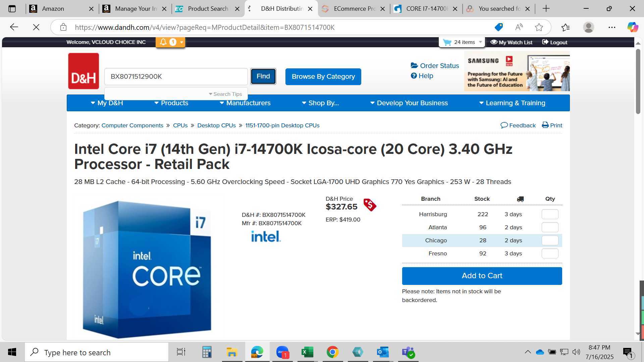This screenshot has height=362, width=644.
Task: Open tab actions menu icon
Action: [12, 9]
